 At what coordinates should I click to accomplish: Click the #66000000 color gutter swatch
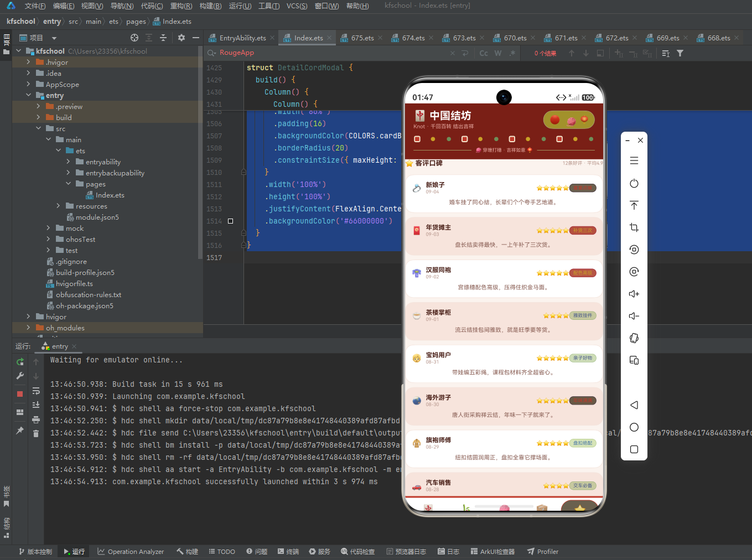coord(231,221)
